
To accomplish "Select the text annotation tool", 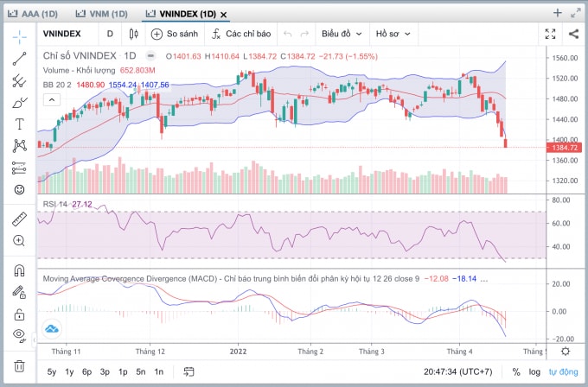I will click(x=20, y=124).
